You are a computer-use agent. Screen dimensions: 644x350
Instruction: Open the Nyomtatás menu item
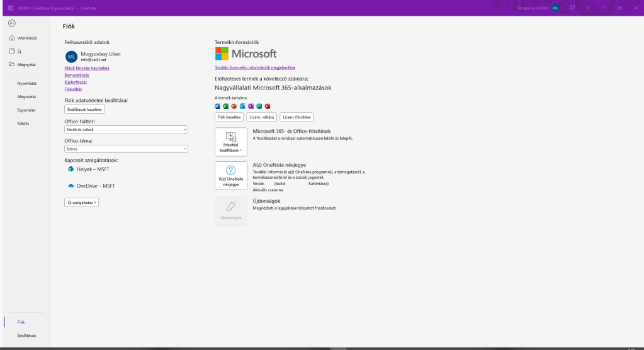[x=26, y=82]
